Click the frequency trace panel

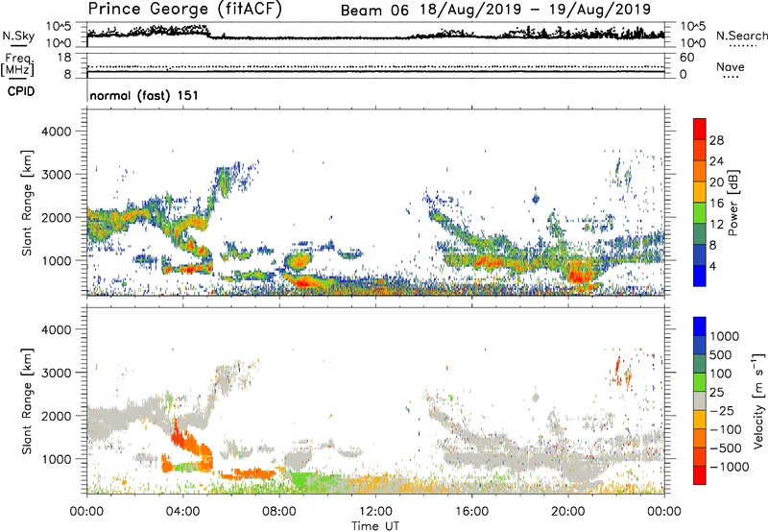[375, 65]
